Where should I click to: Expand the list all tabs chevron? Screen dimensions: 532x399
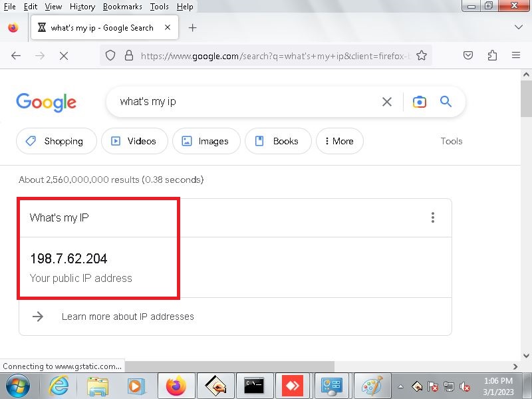[519, 28]
